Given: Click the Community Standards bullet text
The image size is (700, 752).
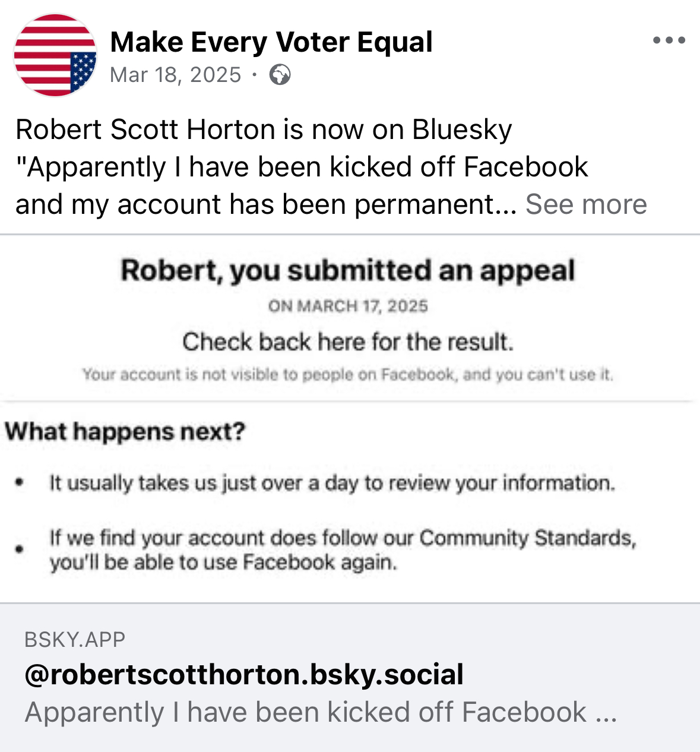Looking at the screenshot, I should [343, 538].
